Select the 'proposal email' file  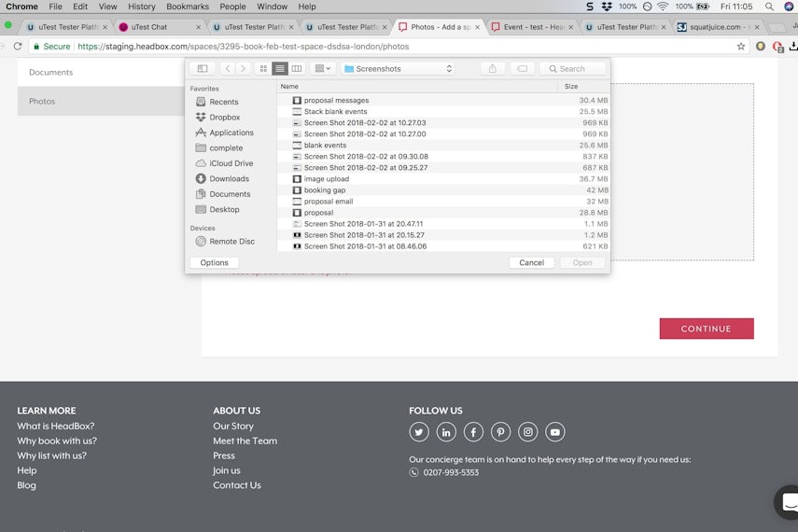pos(328,202)
